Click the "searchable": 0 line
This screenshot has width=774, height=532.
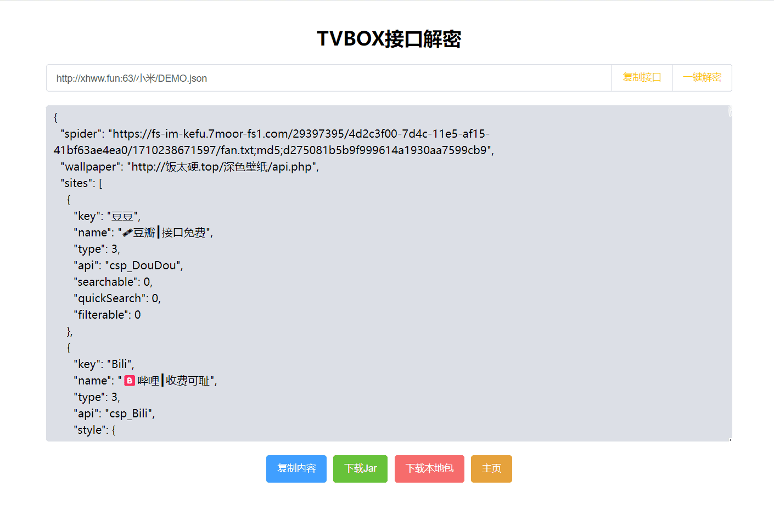pos(113,282)
